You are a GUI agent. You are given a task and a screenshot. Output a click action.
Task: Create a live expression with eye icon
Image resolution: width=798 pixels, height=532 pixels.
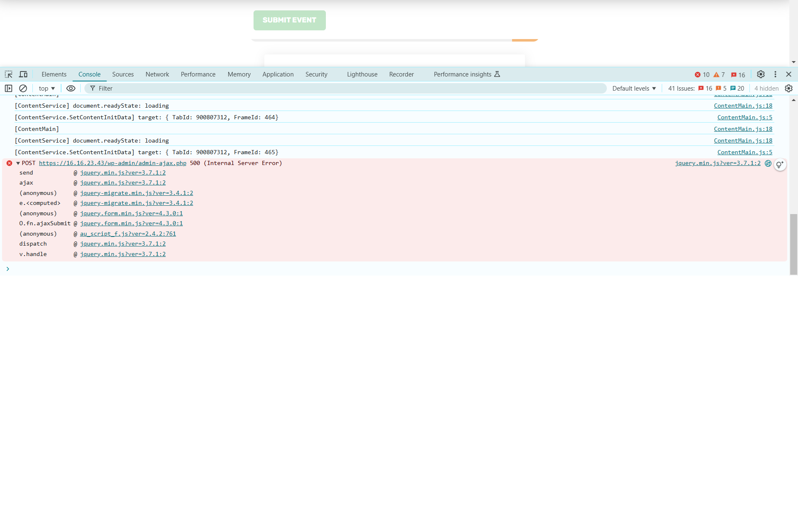(x=71, y=89)
